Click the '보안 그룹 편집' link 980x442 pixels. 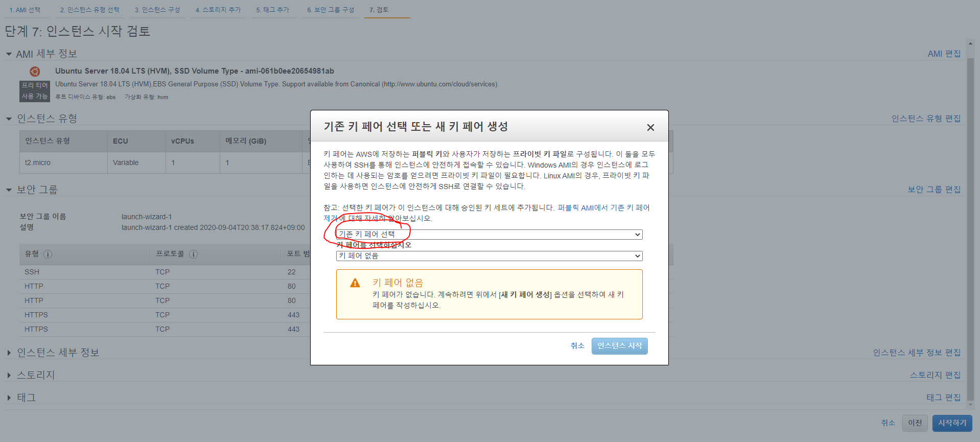click(935, 190)
